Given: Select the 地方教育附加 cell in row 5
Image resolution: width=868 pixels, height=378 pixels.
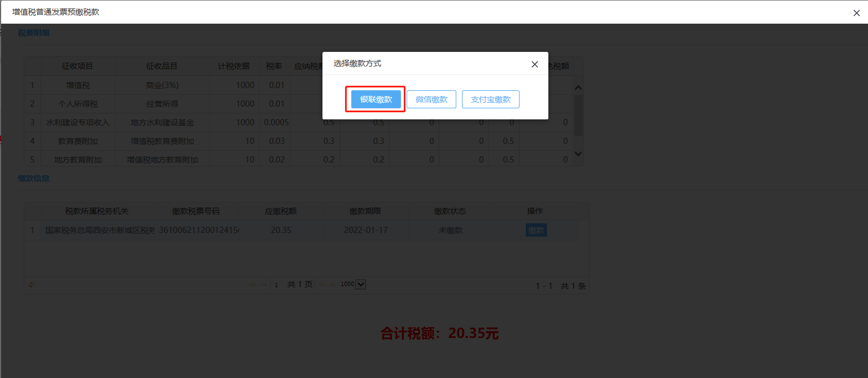Looking at the screenshot, I should [77, 159].
